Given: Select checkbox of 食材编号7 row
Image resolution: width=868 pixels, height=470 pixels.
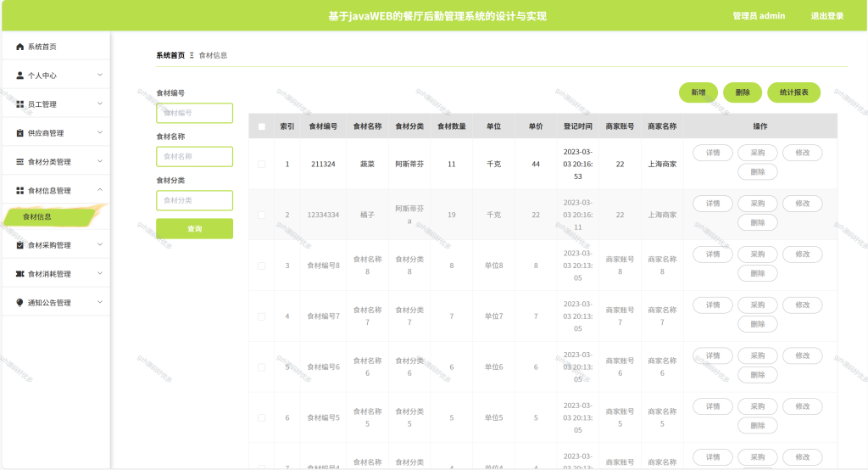Looking at the screenshot, I should pos(262,316).
